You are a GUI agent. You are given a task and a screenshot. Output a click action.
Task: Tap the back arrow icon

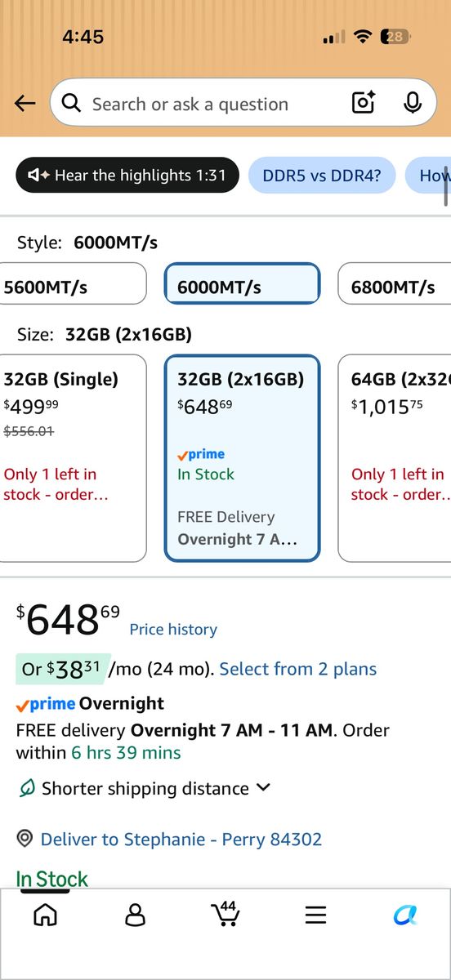(x=25, y=104)
